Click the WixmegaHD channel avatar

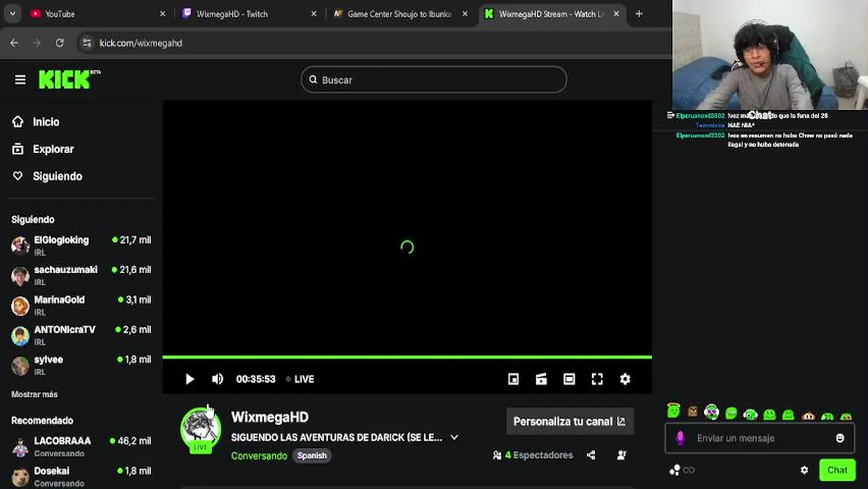pos(200,429)
